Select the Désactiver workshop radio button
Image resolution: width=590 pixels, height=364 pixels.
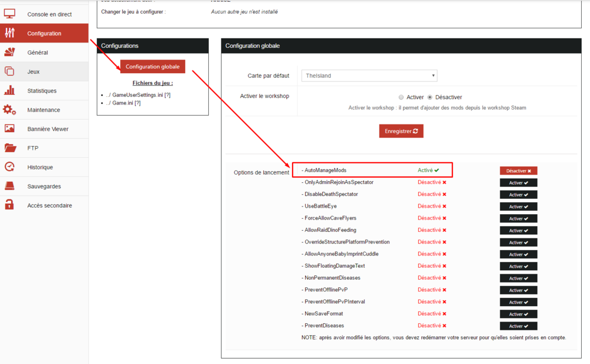coord(430,97)
